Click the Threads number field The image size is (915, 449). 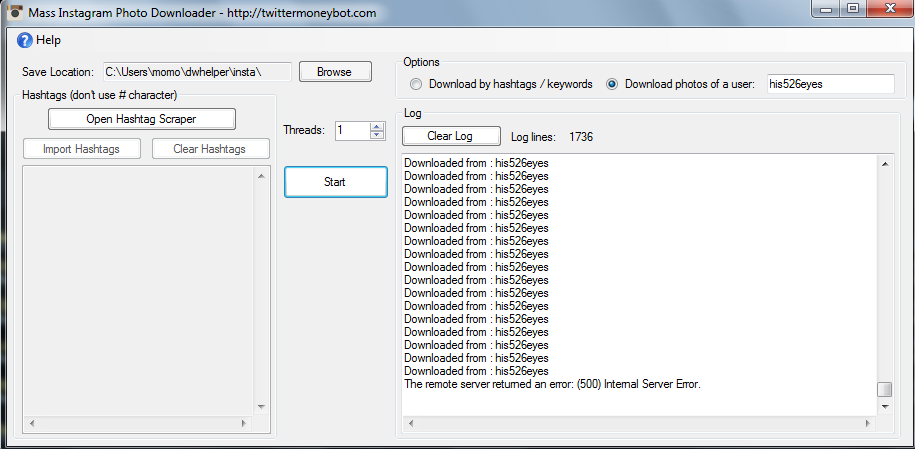coord(352,130)
